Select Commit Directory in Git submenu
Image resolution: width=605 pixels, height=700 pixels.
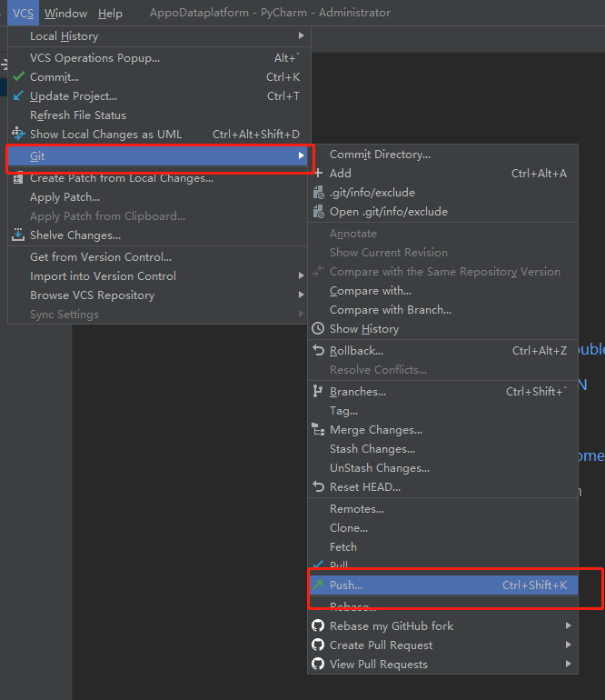(x=442, y=155)
